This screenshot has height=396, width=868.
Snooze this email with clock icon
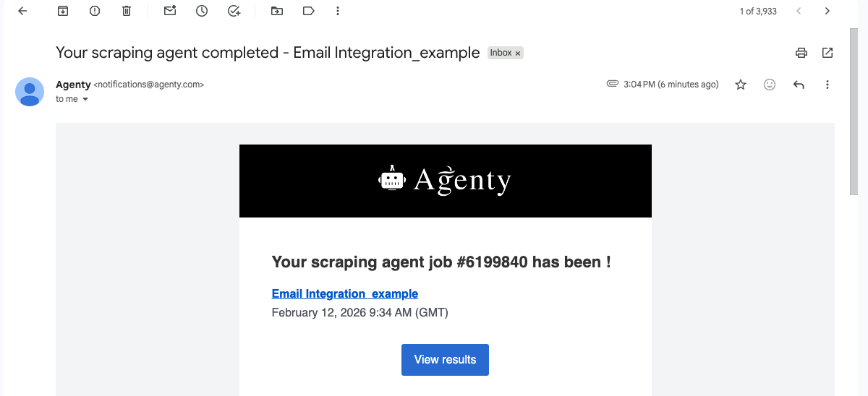tap(202, 11)
